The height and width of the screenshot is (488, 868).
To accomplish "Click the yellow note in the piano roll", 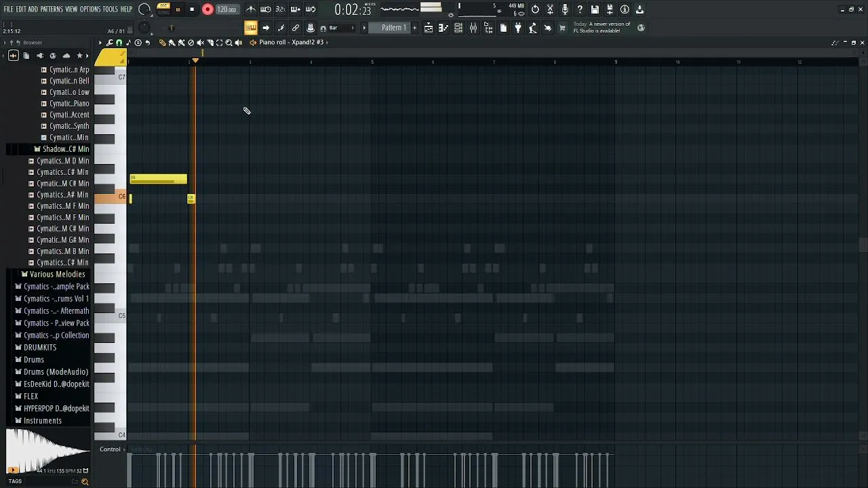I will click(158, 179).
